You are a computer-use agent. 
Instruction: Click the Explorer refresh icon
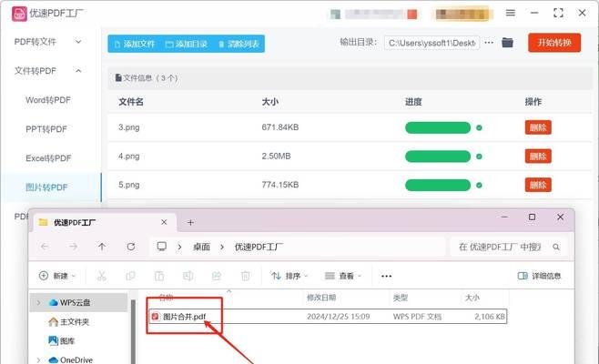pos(131,247)
